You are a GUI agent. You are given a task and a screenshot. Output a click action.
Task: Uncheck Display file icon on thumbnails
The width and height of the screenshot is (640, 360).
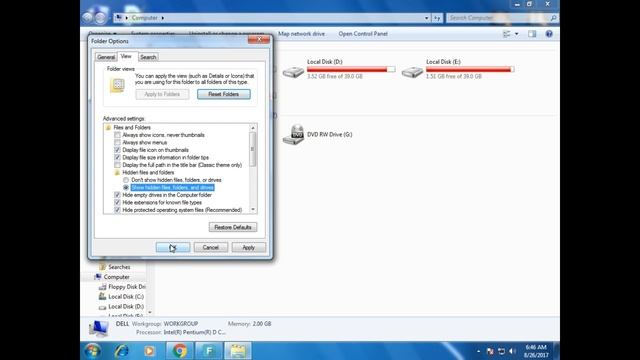pos(118,150)
